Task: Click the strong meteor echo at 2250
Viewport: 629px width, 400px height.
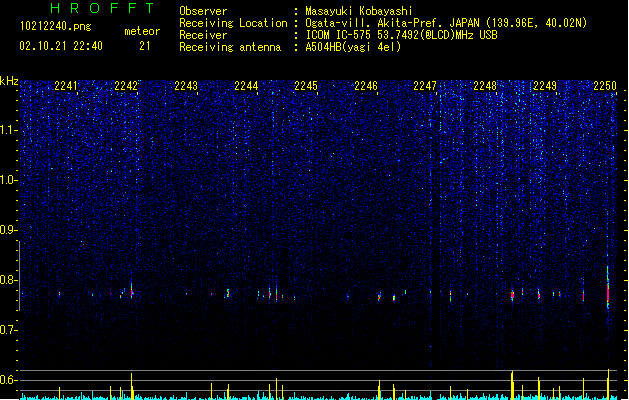Action: coord(608,289)
